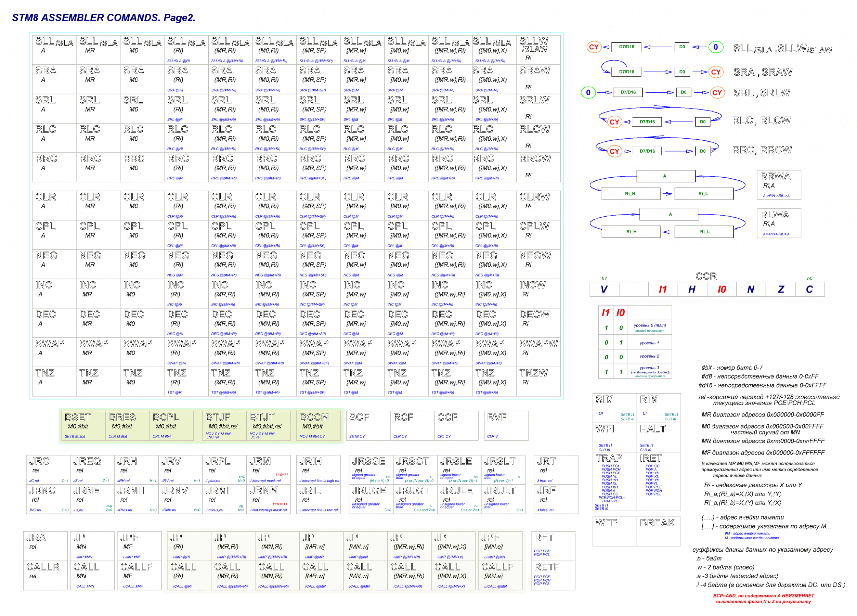Click the BCCM M0,#bit instruction cell
The width and height of the screenshot is (857, 616).
(318, 425)
